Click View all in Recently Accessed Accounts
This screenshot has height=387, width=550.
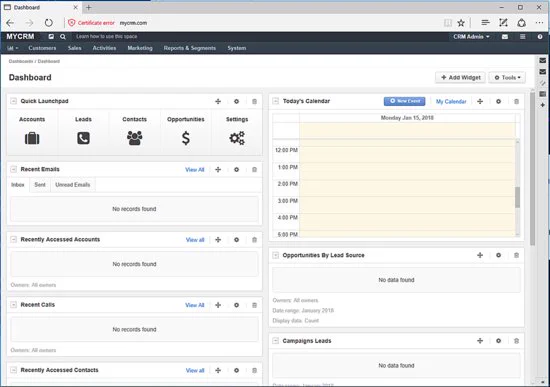pos(195,240)
